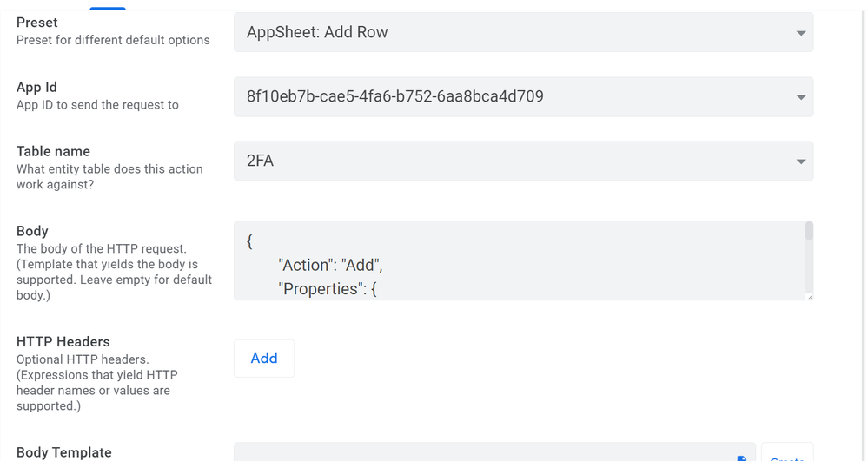Open the App Id selection box
The width and height of the screenshot is (868, 461).
[523, 97]
